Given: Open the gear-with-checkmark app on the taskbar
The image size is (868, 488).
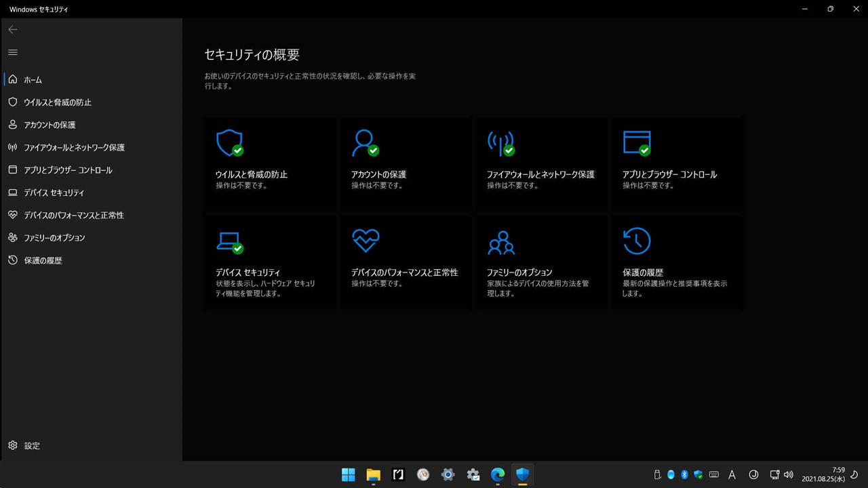Looking at the screenshot, I should click(x=473, y=474).
